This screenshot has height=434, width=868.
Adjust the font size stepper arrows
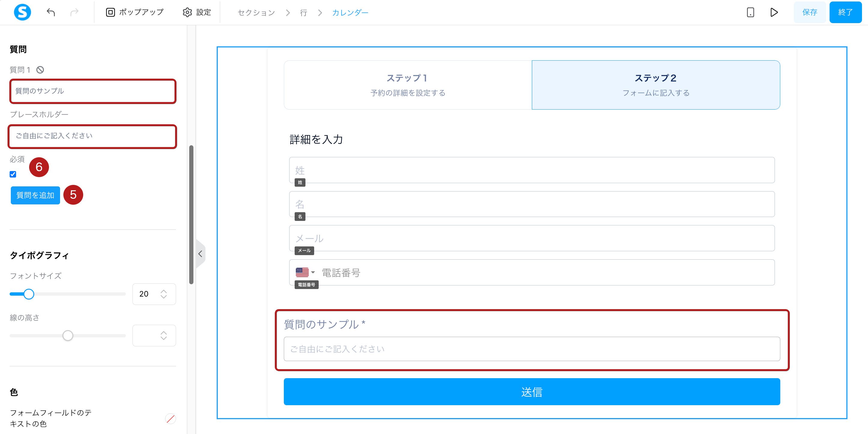(164, 294)
